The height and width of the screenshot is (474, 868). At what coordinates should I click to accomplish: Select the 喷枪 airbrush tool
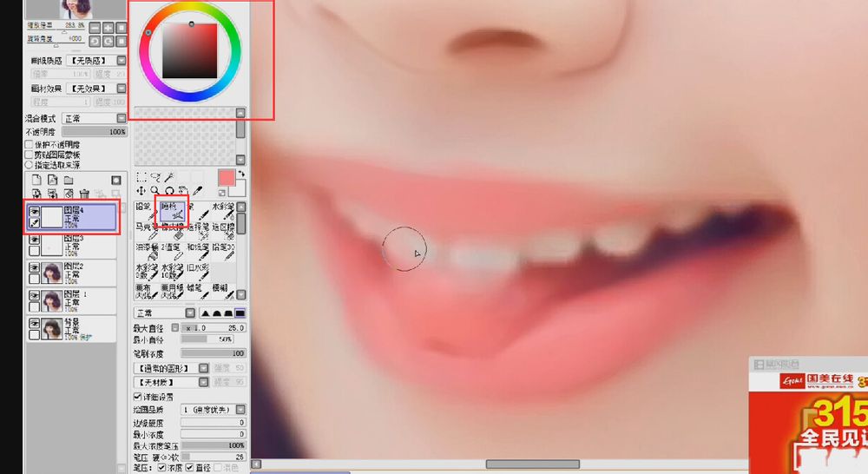(x=172, y=210)
